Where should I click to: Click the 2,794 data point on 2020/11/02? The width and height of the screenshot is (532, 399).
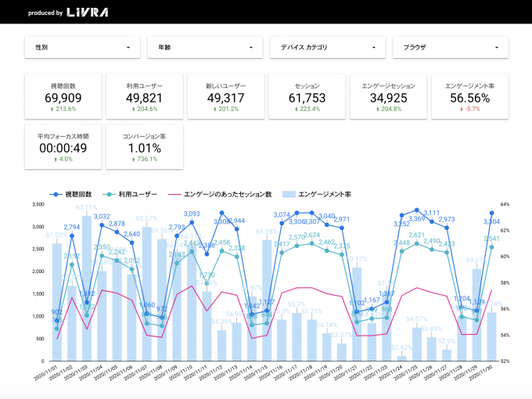(x=72, y=235)
